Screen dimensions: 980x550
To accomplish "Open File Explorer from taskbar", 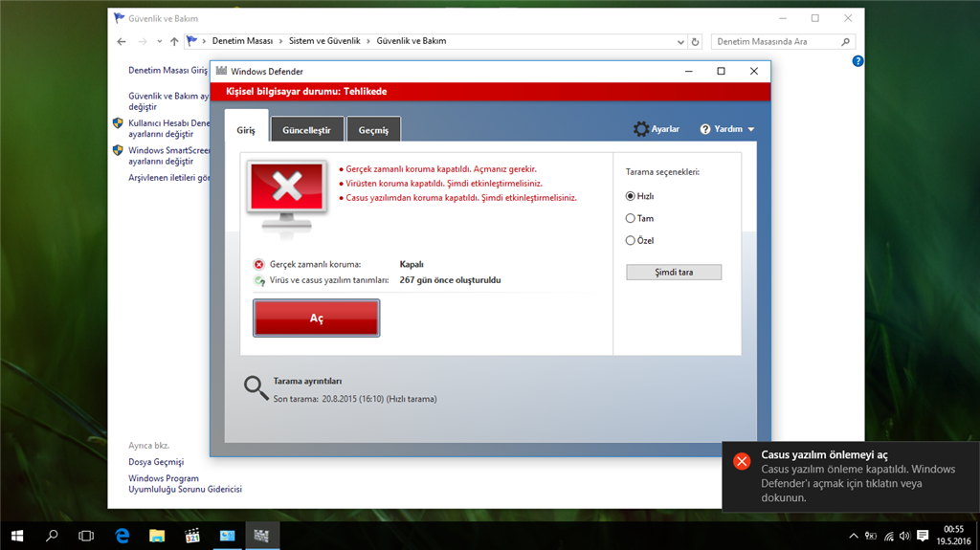I will (x=157, y=536).
